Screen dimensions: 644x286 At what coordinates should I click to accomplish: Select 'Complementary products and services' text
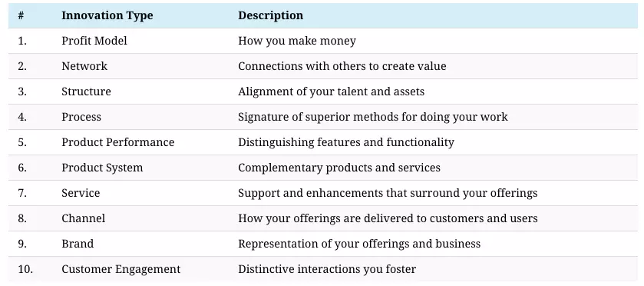339,168
